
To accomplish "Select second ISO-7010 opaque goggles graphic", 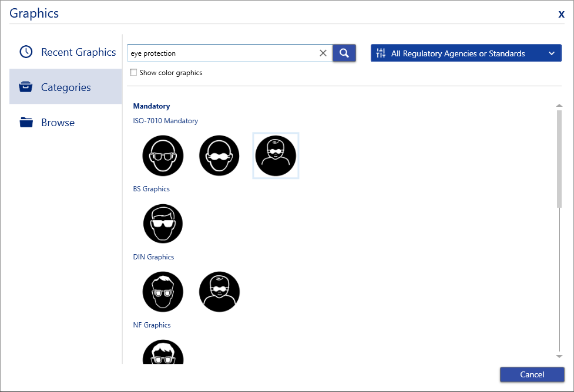I will 219,156.
